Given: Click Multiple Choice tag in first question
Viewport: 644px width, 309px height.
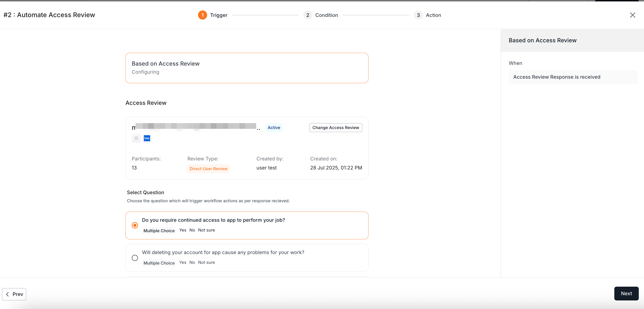Looking at the screenshot, I should pyautogui.click(x=159, y=230).
